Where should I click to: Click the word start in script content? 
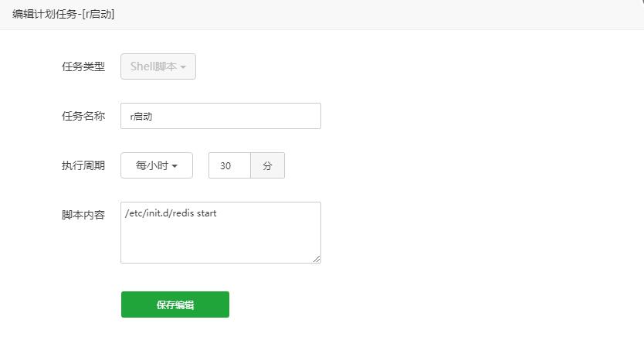pos(207,213)
